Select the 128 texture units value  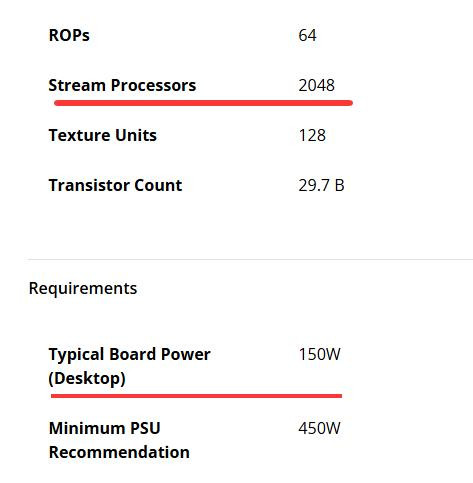coord(312,135)
